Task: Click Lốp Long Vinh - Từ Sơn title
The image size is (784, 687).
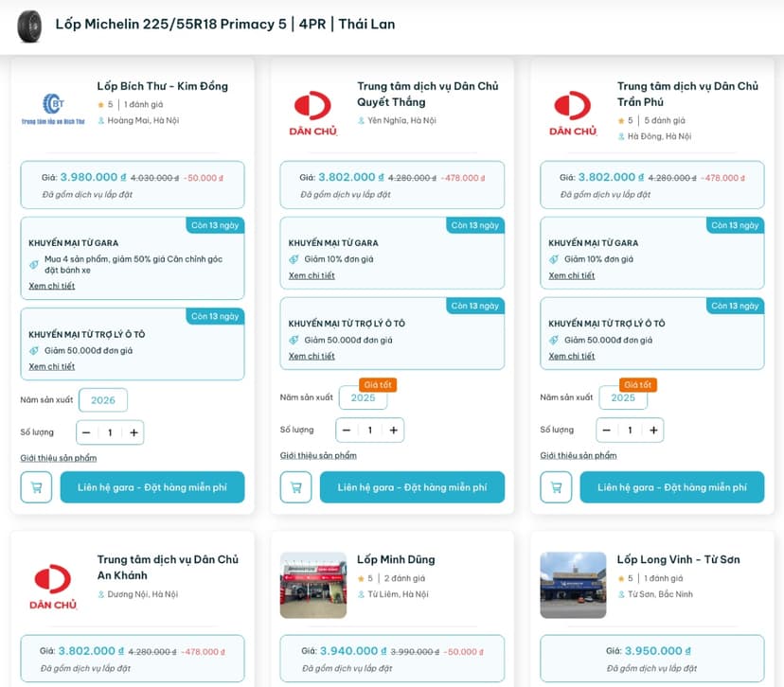Action: [x=679, y=559]
